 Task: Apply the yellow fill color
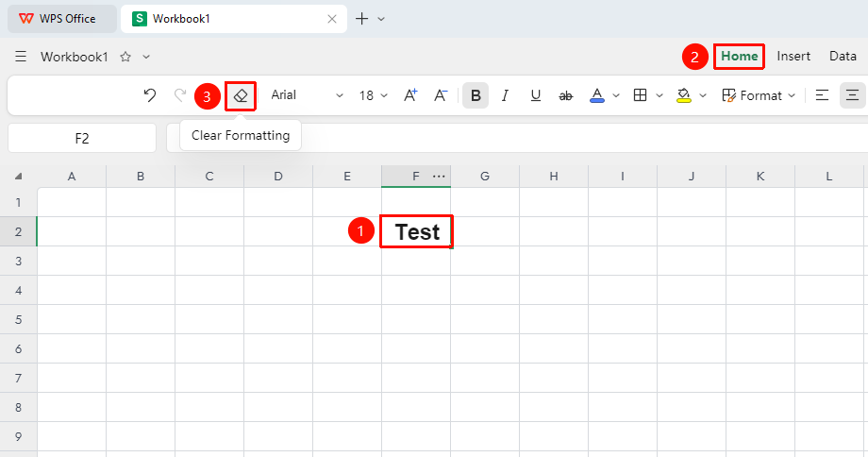tap(684, 95)
